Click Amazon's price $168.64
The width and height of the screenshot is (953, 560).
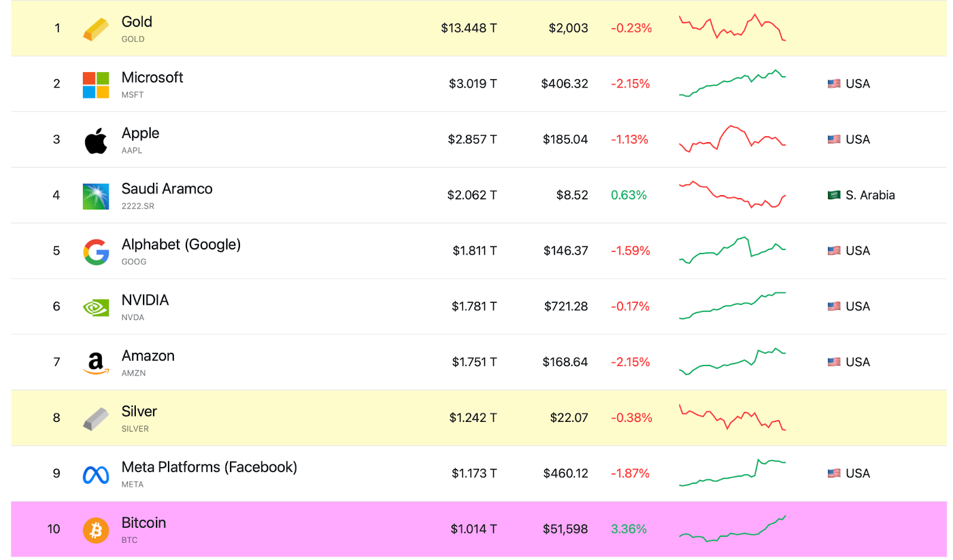coord(565,362)
